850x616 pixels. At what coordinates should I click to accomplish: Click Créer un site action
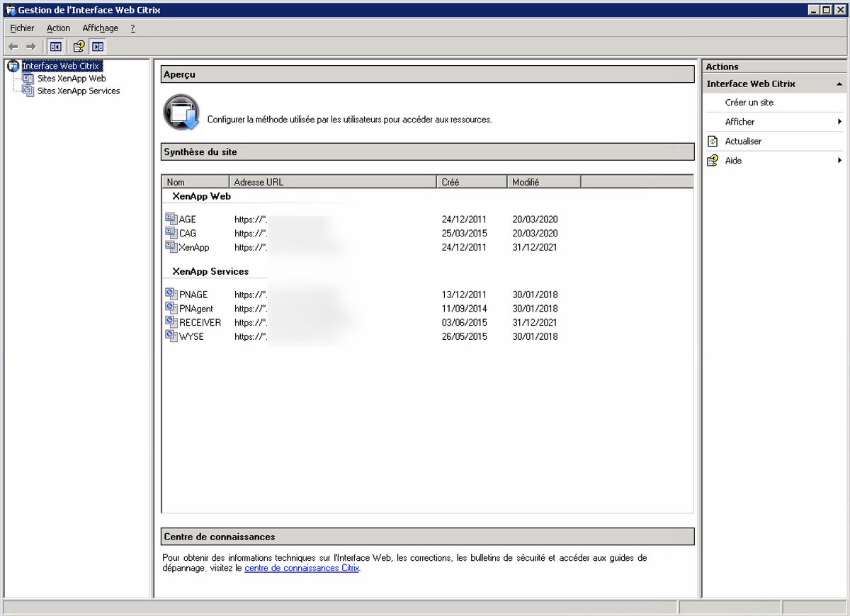749,103
